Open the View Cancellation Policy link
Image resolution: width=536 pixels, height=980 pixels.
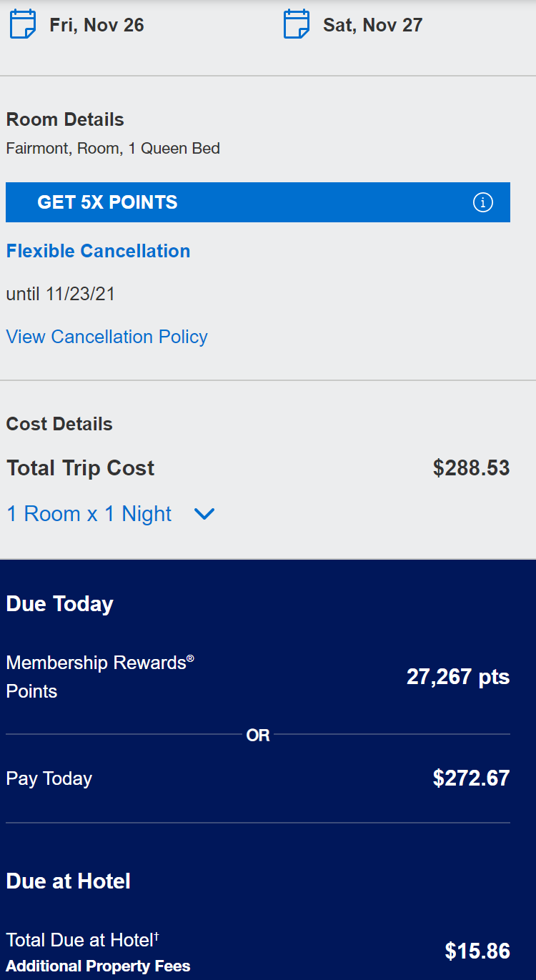[x=107, y=337]
